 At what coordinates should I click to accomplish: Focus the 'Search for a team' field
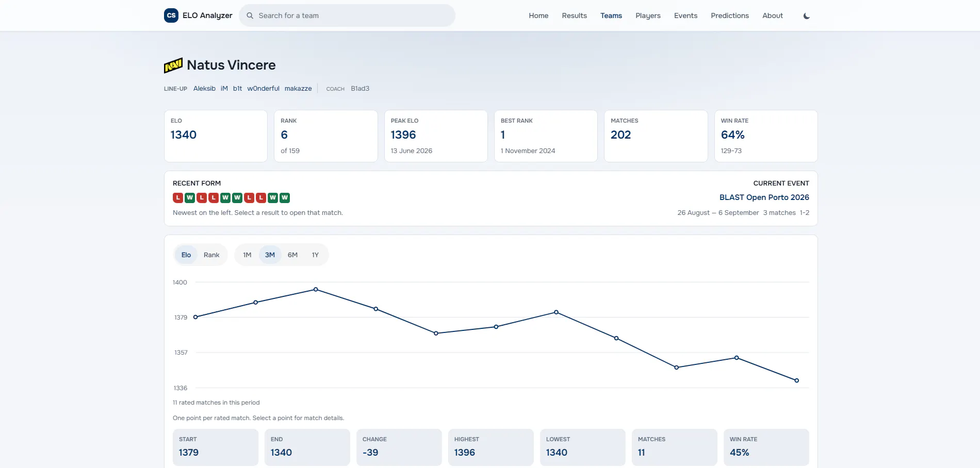(x=347, y=15)
